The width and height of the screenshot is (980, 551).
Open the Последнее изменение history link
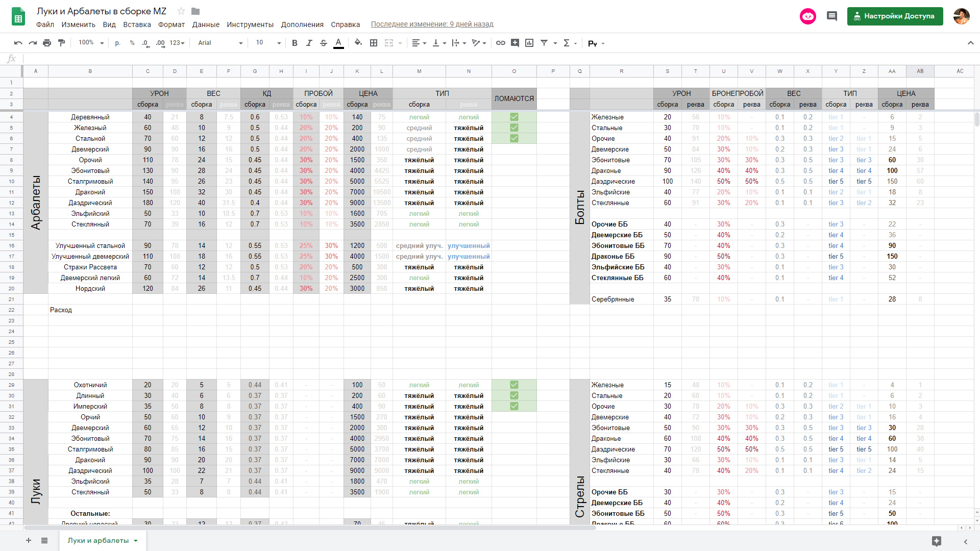point(432,24)
